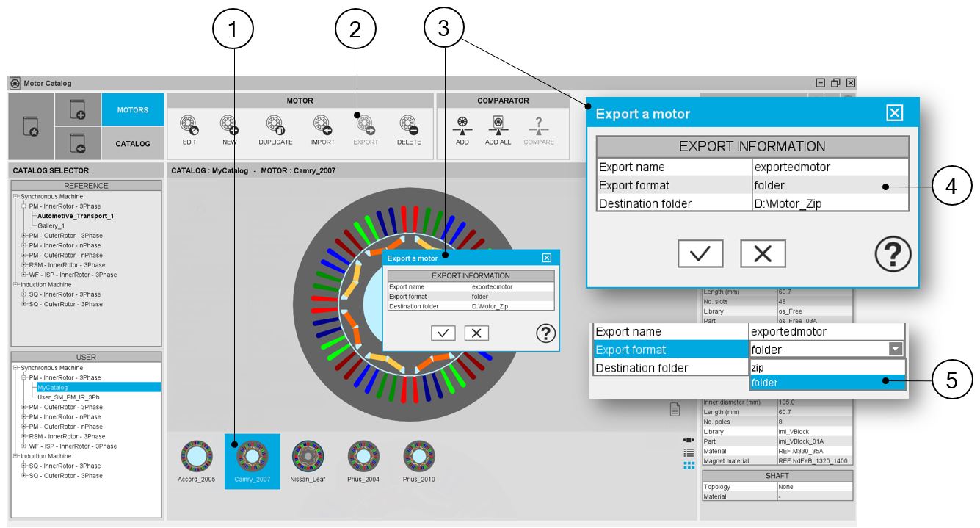
Task: Click the USER panel header
Action: [86, 357]
